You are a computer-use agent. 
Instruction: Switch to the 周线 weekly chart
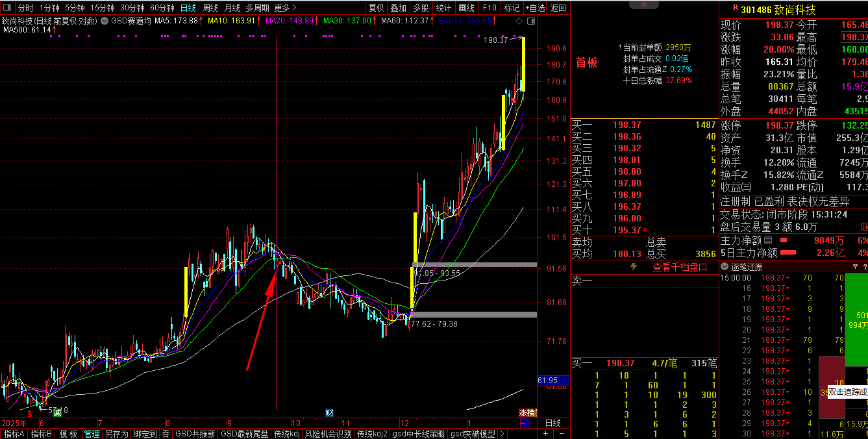point(210,8)
